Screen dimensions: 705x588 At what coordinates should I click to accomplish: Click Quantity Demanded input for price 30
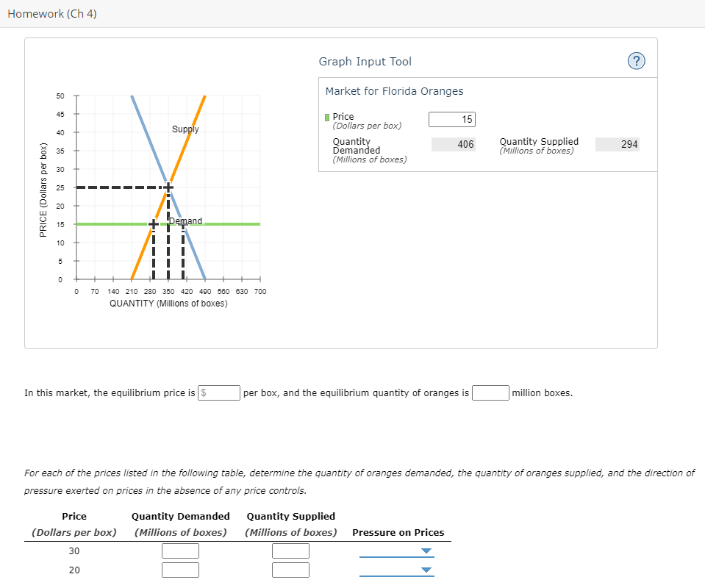[180, 551]
